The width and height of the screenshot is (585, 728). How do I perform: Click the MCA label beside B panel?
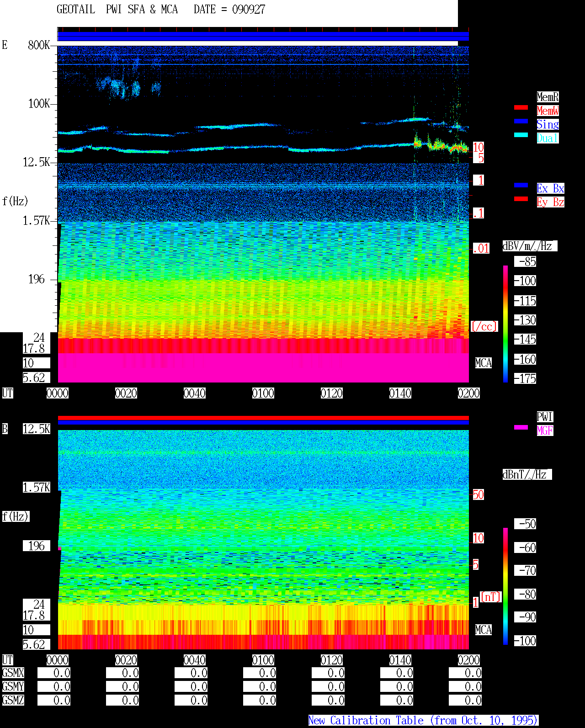click(484, 630)
